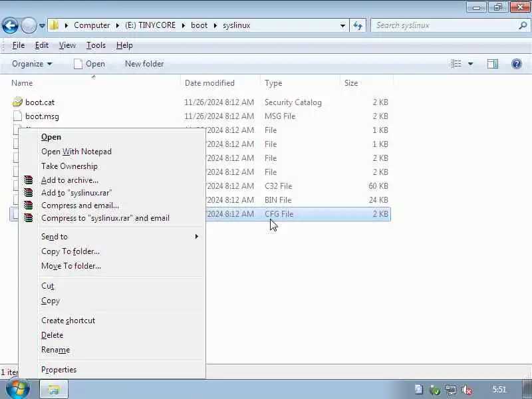Choose Cut in the context menu

(x=47, y=286)
